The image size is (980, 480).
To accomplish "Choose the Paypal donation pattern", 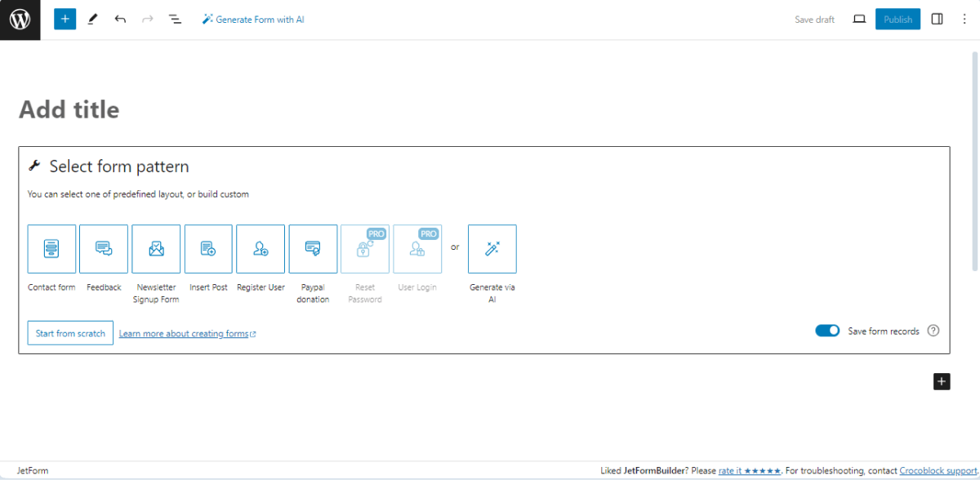I will pyautogui.click(x=313, y=249).
